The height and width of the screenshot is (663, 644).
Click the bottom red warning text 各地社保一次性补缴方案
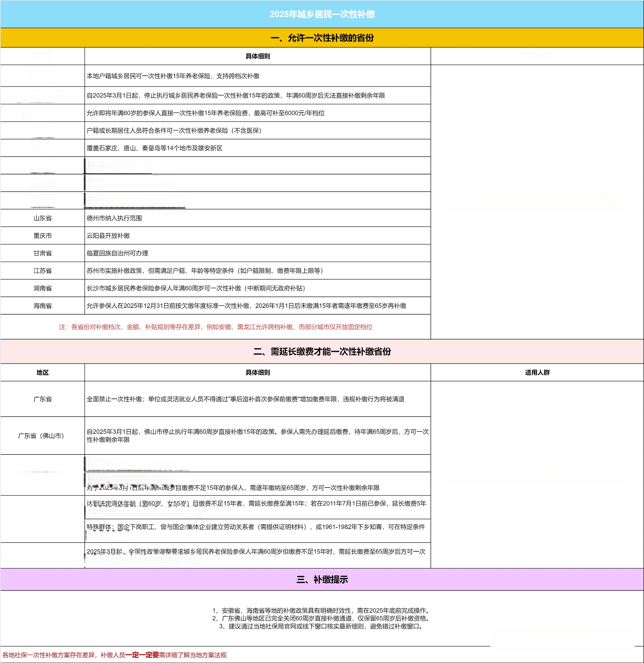[x=114, y=655]
